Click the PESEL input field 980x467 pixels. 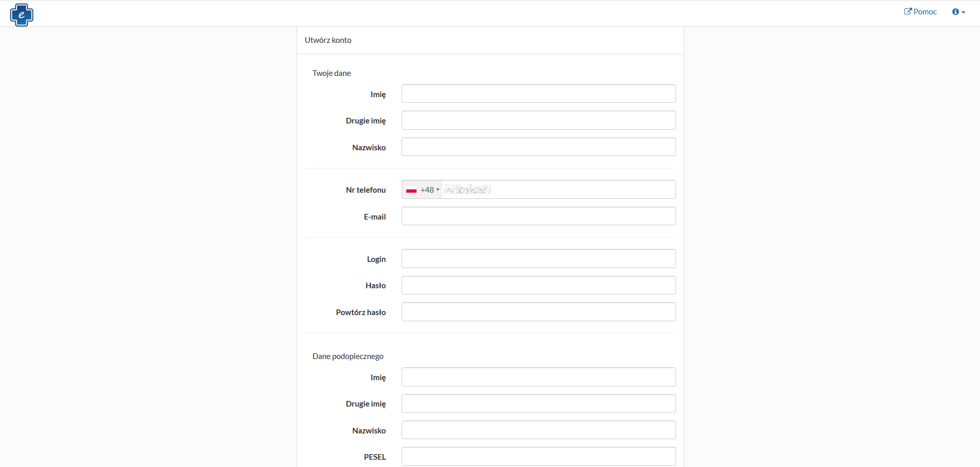pyautogui.click(x=538, y=457)
